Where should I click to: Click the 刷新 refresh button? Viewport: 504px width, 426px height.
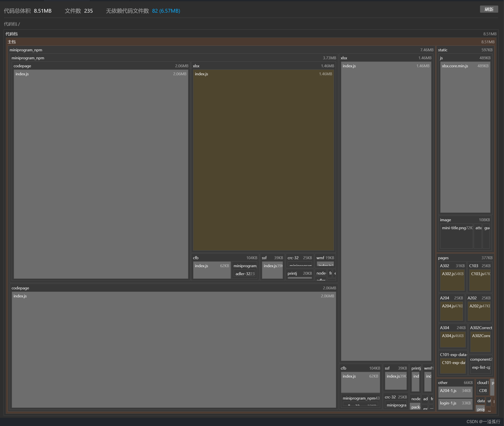(489, 9)
